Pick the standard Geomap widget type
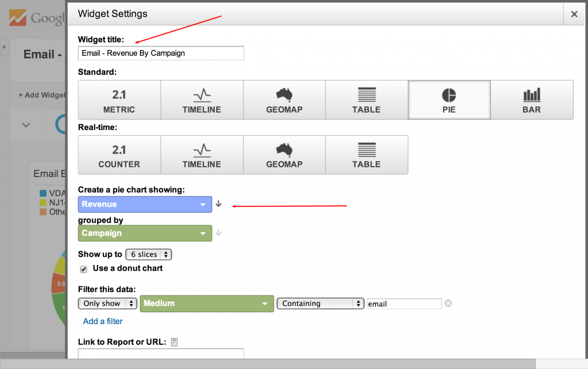 pyautogui.click(x=284, y=100)
